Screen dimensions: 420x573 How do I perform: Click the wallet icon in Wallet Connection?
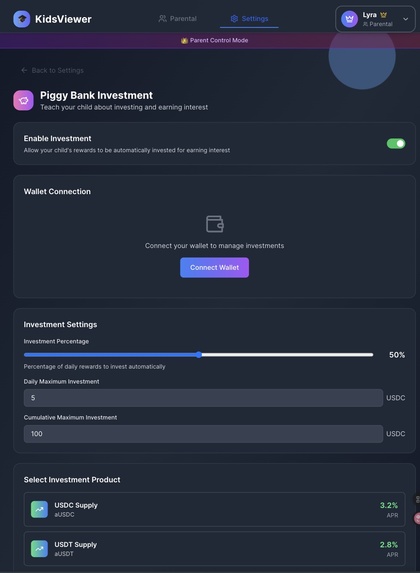[x=215, y=224]
